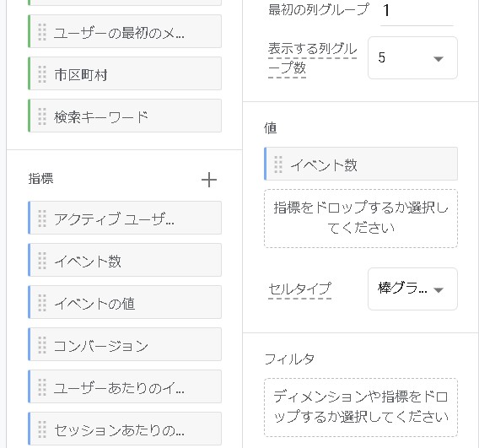
Task: Click the フィルタ drop zone for dimensions or metrics
Action: pyautogui.click(x=361, y=408)
